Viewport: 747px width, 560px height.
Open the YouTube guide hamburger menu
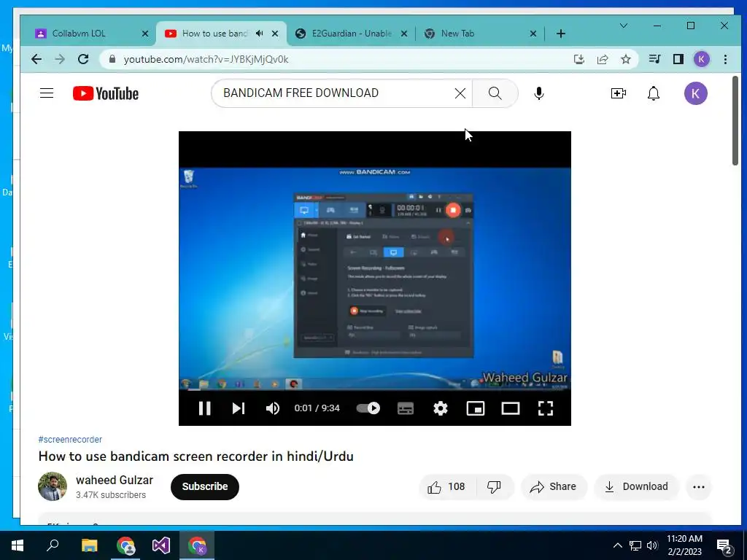point(47,93)
